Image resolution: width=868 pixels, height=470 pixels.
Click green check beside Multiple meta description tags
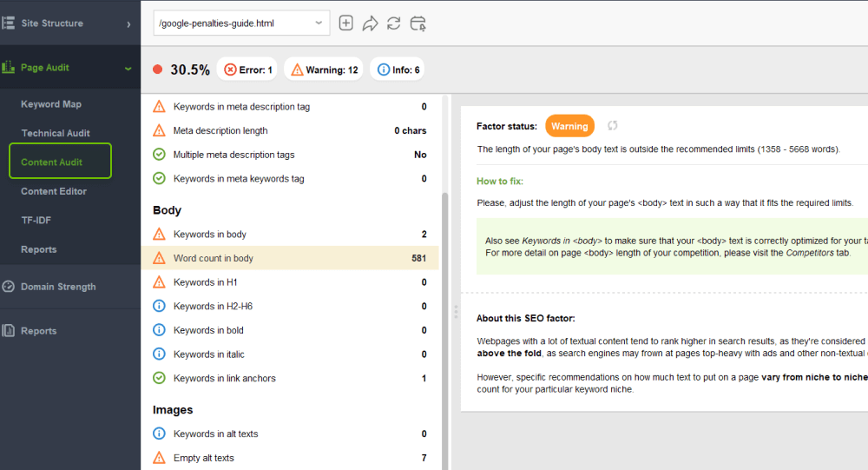tap(159, 154)
